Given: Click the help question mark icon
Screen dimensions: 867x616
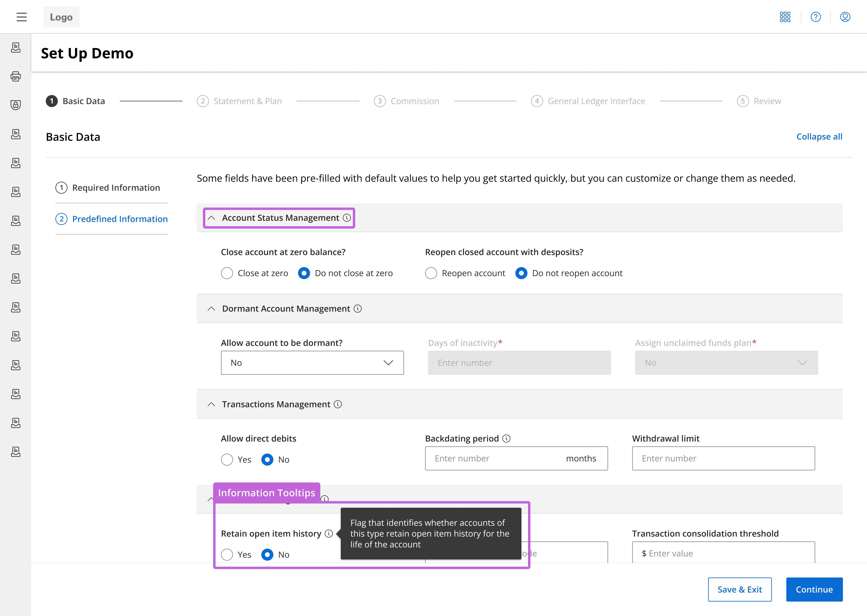Looking at the screenshot, I should [816, 17].
